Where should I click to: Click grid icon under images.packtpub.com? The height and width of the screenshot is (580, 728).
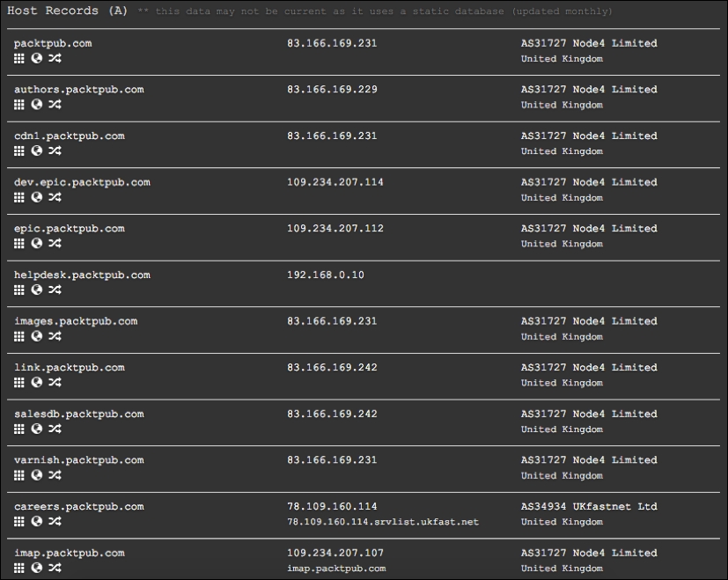[19, 336]
